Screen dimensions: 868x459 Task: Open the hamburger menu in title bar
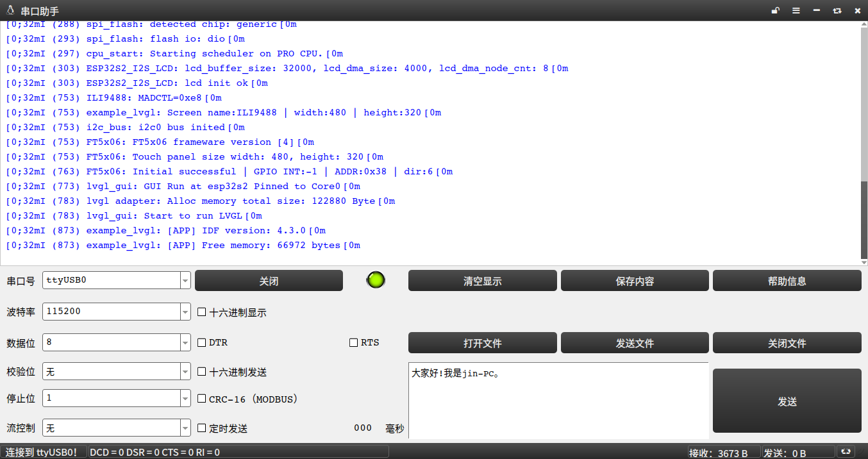[796, 10]
